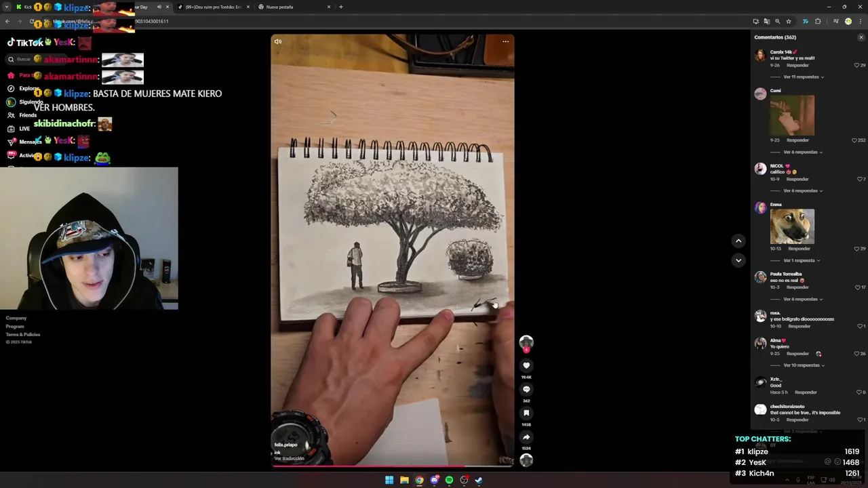Open the felix.pelapo username on the video

[285, 445]
